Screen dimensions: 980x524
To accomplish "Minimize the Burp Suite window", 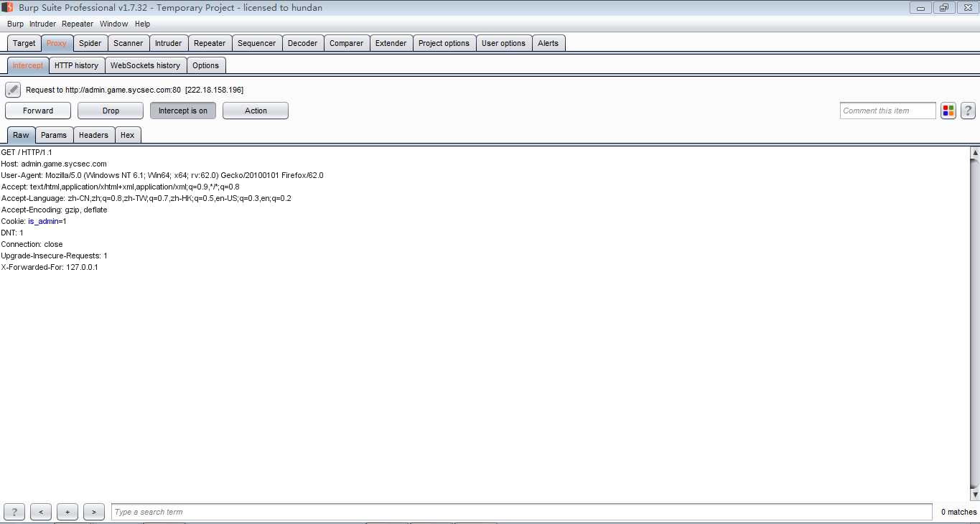I will coord(920,8).
